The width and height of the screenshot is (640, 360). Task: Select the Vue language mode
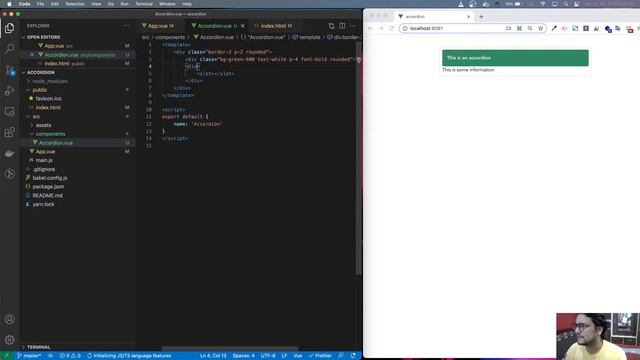pyautogui.click(x=298, y=356)
